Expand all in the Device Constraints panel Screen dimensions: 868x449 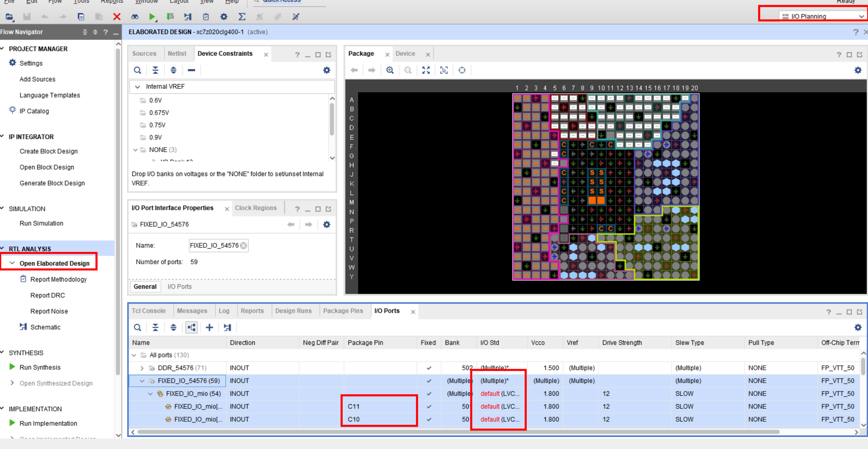173,70
